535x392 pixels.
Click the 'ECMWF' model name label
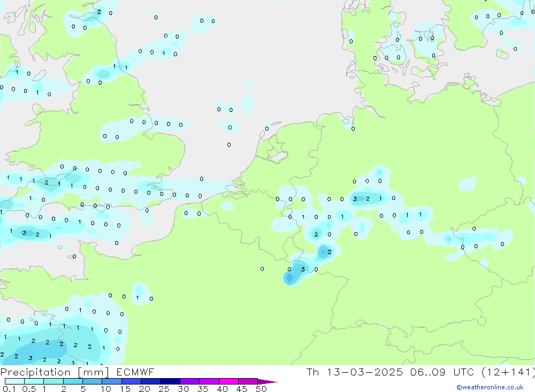coord(135,372)
